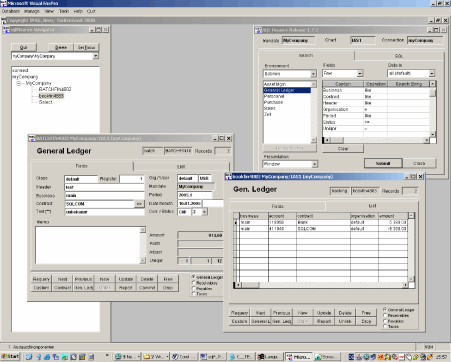
Task: Select Payables radio in BATCH window
Action: point(193,288)
